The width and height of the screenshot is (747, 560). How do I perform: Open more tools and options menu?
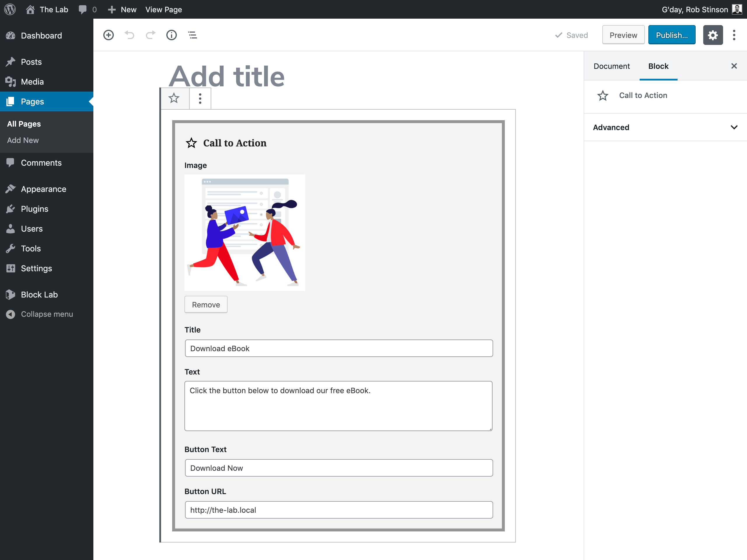point(734,35)
